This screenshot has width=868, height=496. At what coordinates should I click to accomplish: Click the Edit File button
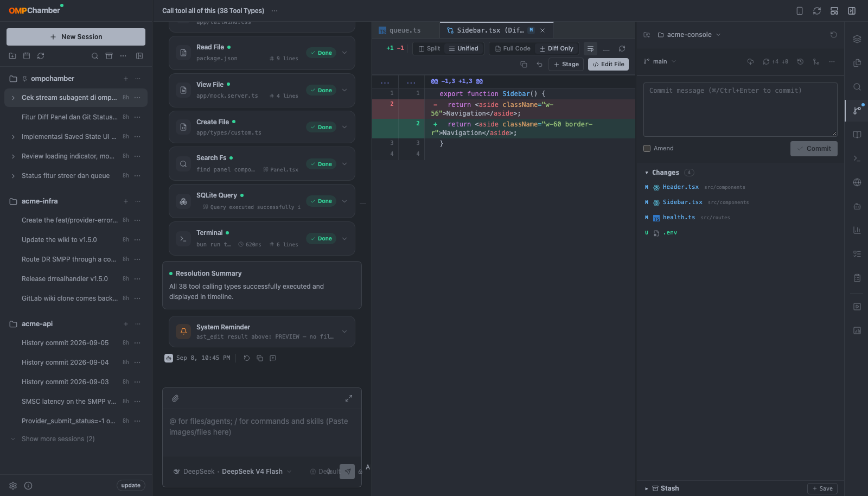(x=608, y=64)
